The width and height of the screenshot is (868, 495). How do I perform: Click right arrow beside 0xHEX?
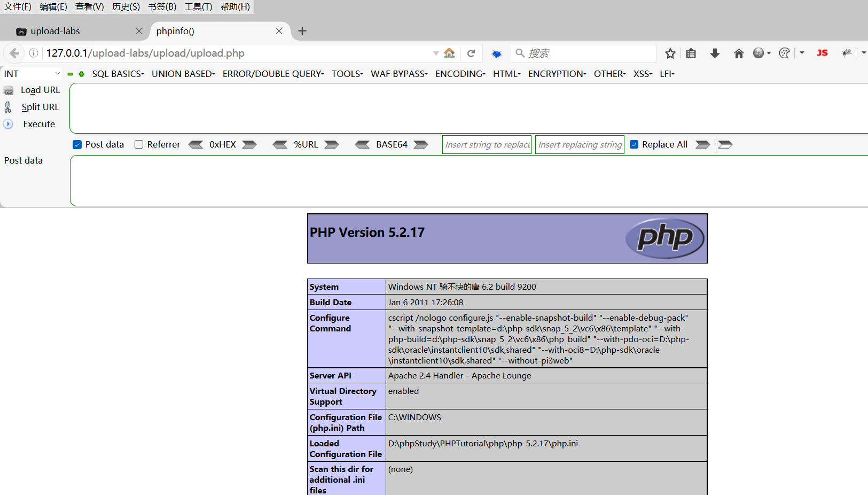(x=249, y=144)
